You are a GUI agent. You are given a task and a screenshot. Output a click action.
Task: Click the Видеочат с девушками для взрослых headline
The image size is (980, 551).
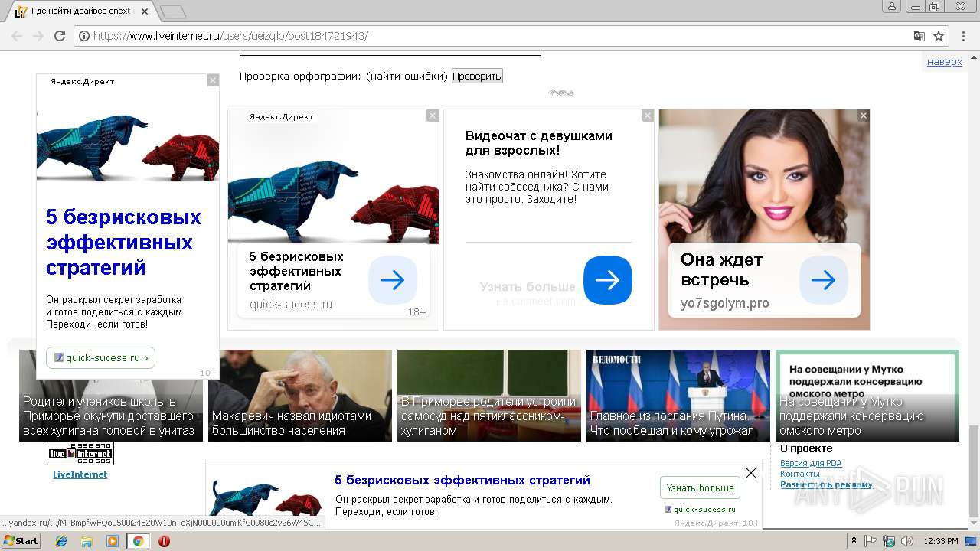point(539,143)
